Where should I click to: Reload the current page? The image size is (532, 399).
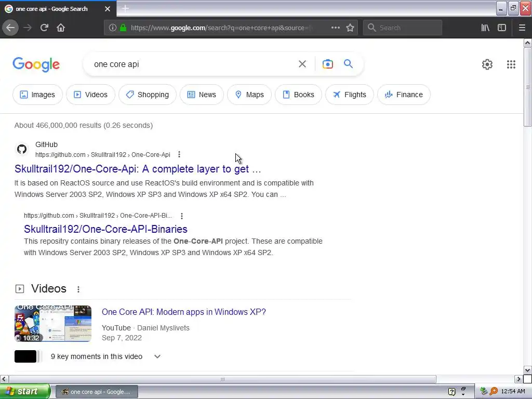pos(44,28)
